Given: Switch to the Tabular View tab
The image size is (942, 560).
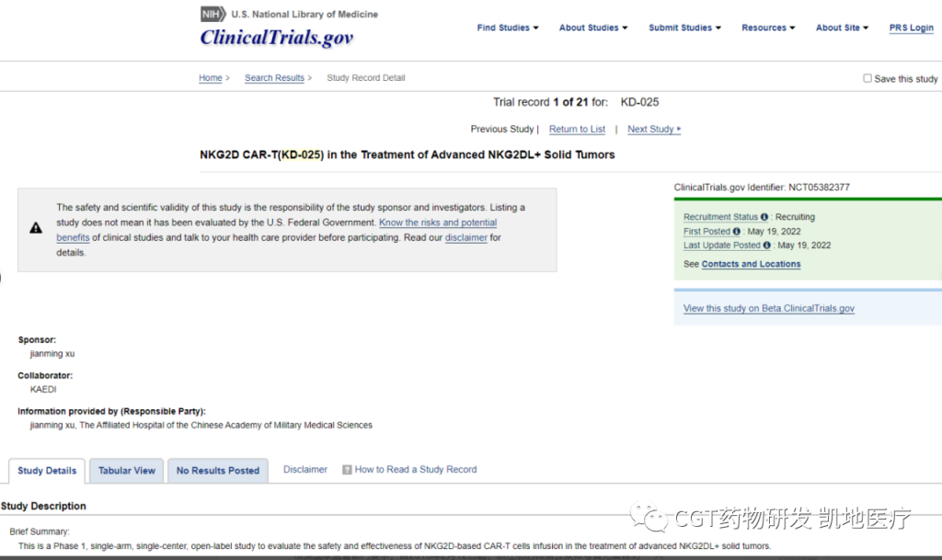Looking at the screenshot, I should tap(127, 471).
